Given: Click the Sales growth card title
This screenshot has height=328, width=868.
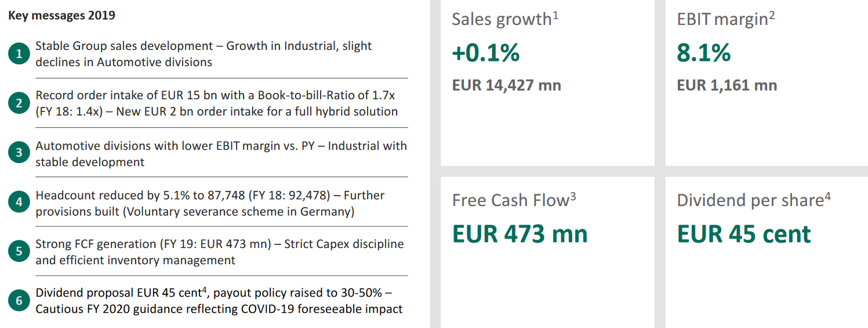Looking at the screenshot, I should [505, 19].
